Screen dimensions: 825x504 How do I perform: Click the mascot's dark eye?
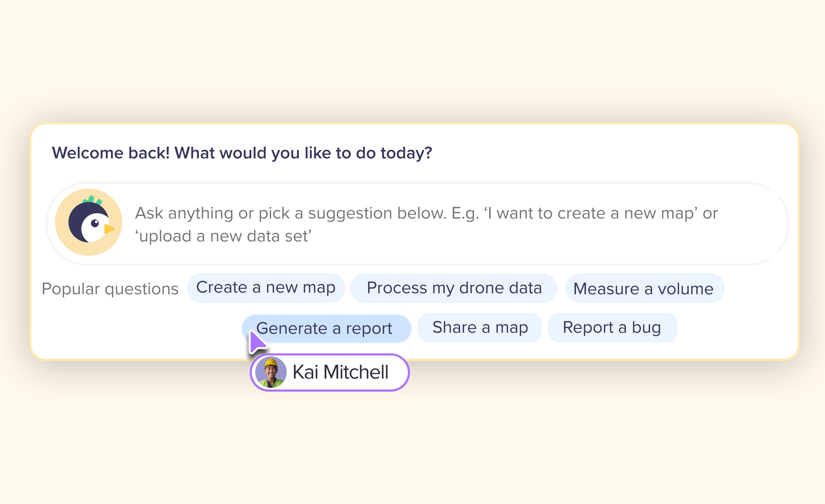point(95,223)
